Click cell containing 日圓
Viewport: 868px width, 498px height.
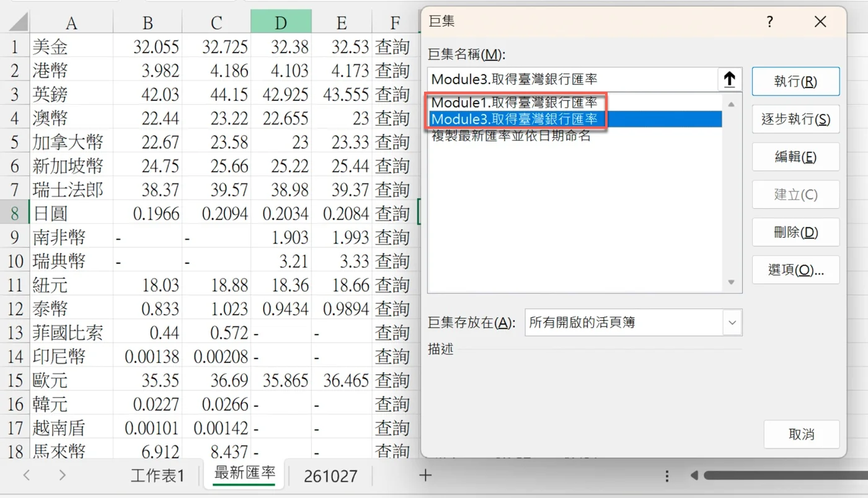click(71, 214)
